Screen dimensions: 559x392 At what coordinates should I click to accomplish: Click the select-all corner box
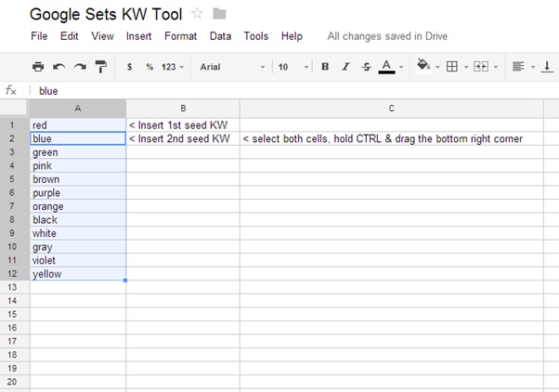pos(15,109)
